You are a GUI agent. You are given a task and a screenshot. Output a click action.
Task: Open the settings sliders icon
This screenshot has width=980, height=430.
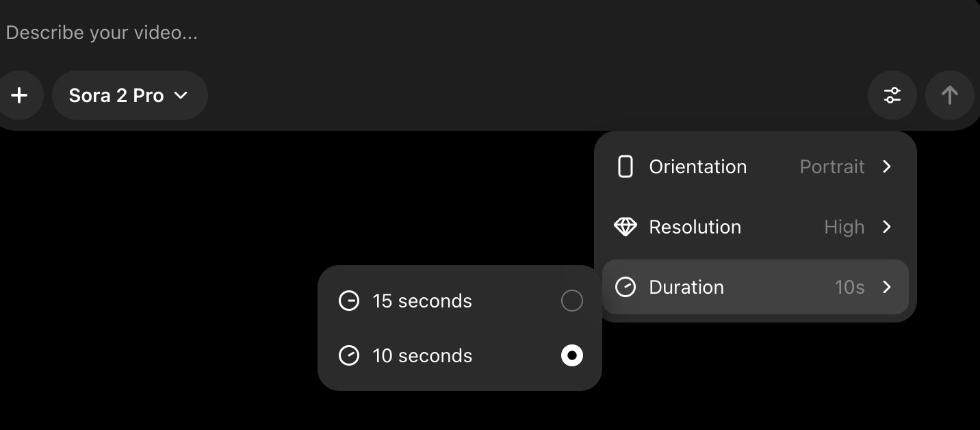click(x=892, y=95)
